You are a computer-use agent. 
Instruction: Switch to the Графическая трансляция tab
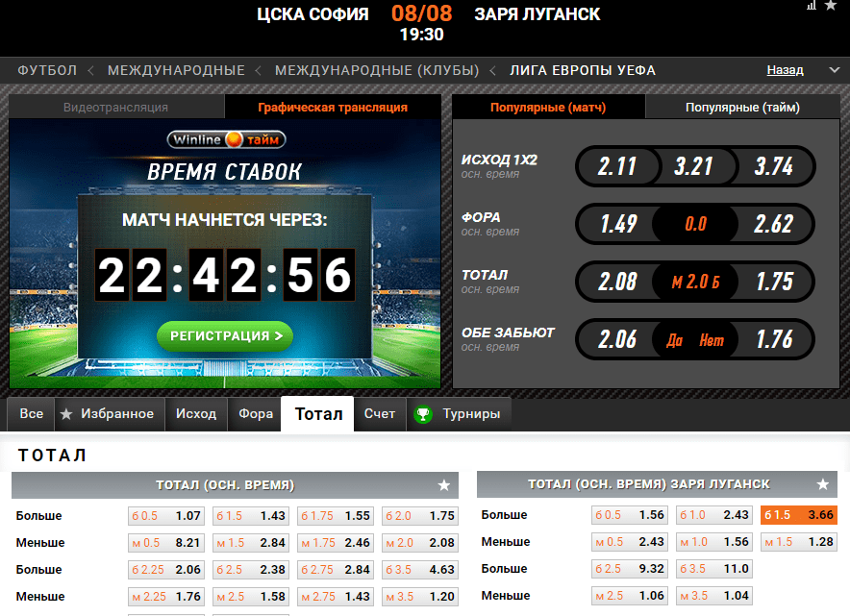(333, 108)
